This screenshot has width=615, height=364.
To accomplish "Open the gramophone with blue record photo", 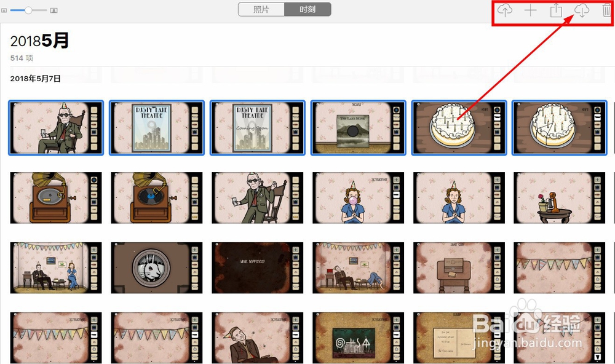I will (157, 198).
